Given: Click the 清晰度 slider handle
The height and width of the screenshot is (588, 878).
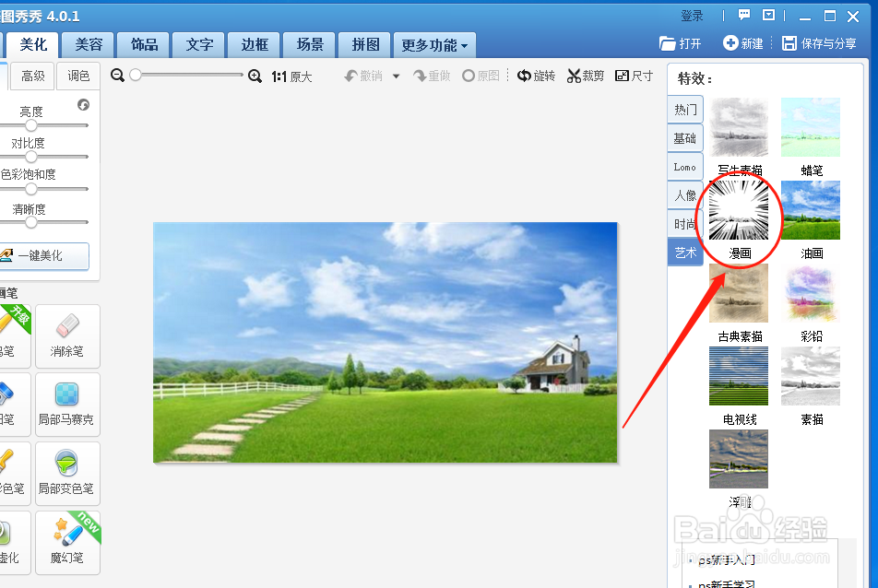Looking at the screenshot, I should 31,222.
